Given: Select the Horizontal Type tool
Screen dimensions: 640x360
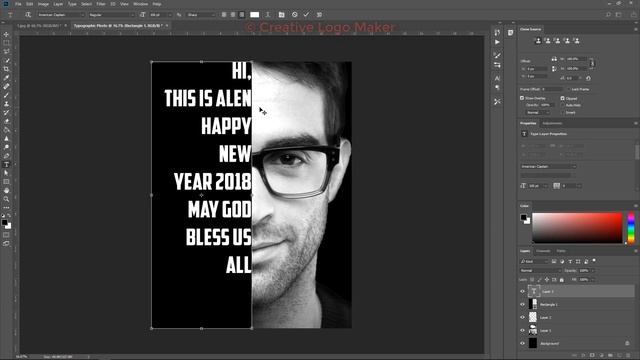Looking at the screenshot, I should 6,164.
